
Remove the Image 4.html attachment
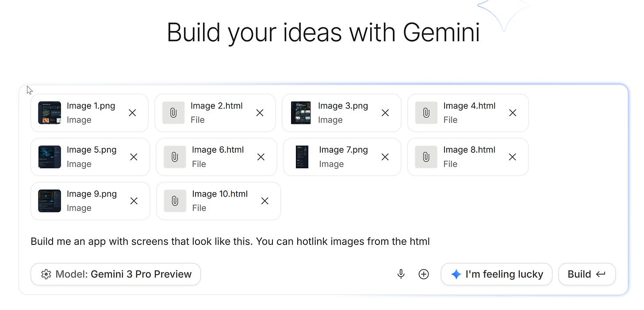(x=512, y=113)
